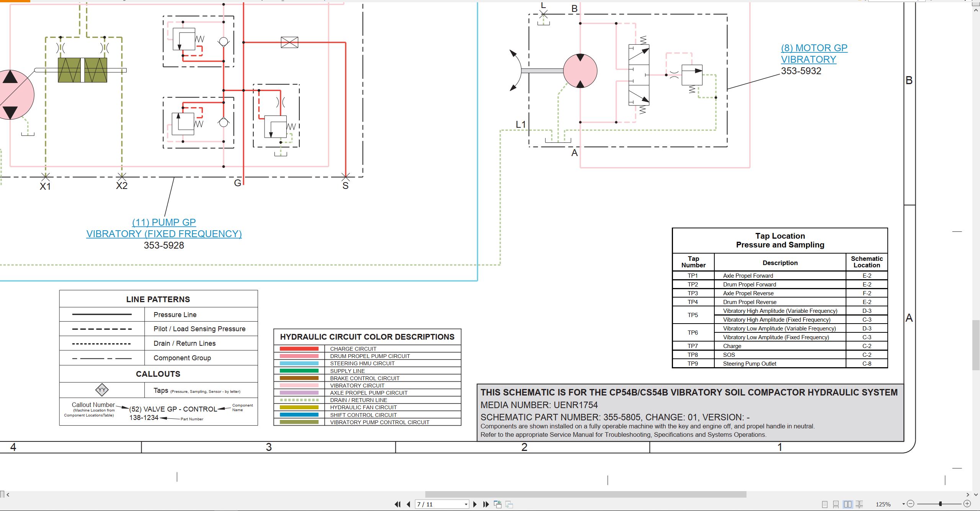980x511 pixels.
Task: Go to the next page
Action: pos(475,504)
